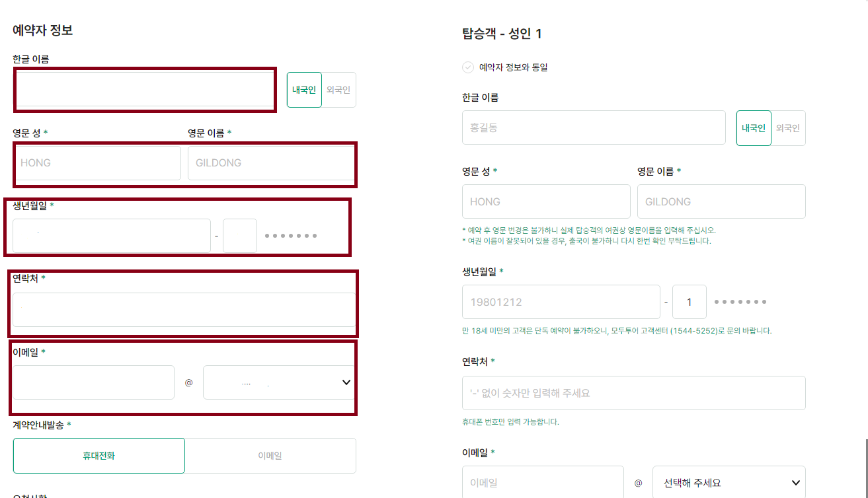This screenshot has height=498, width=868.
Task: Click the 한글 이름 input in 예약자 정보
Action: tap(144, 90)
